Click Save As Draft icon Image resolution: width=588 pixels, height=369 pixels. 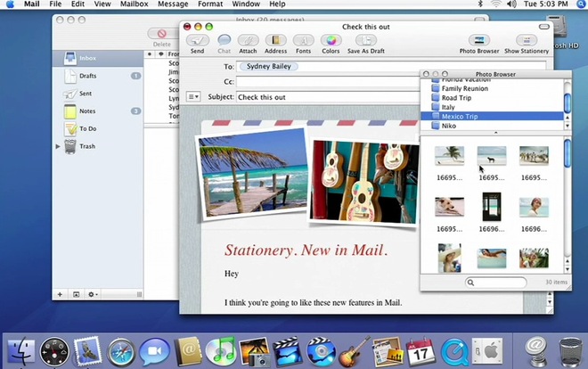(366, 40)
